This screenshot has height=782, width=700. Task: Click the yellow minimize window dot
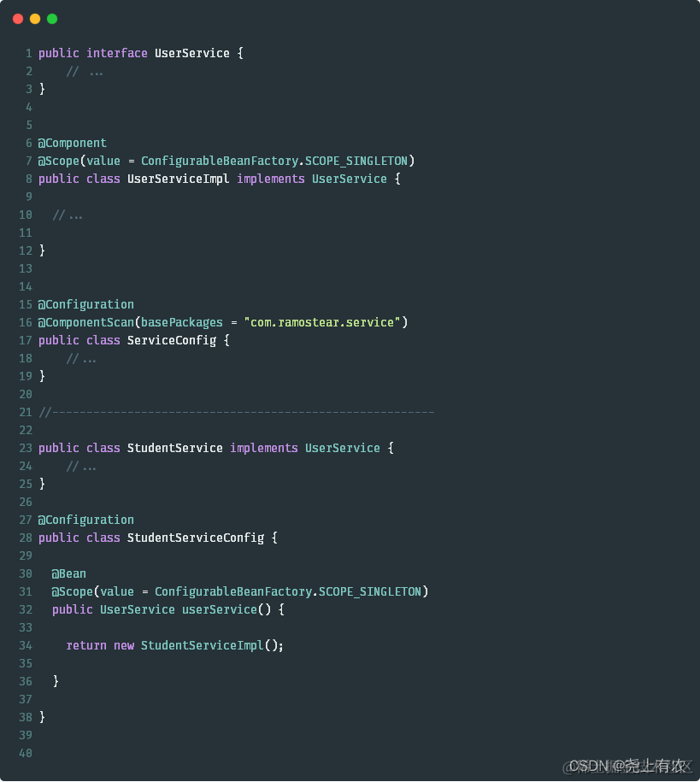click(x=35, y=19)
